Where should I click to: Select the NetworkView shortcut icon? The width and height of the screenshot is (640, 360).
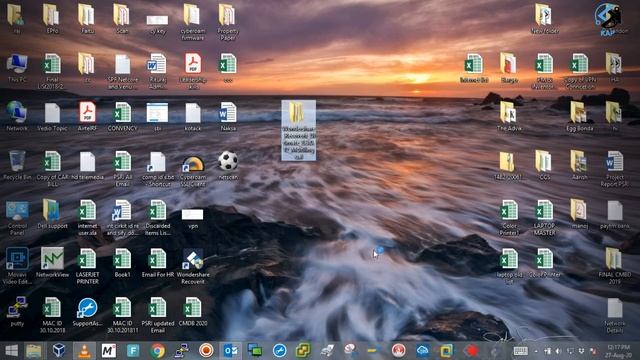(x=52, y=262)
